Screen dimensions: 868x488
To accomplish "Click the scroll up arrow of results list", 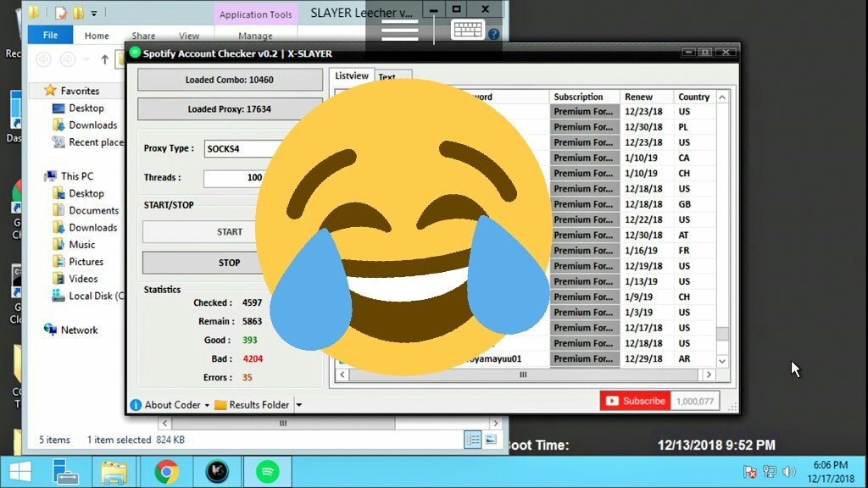I will [x=722, y=97].
